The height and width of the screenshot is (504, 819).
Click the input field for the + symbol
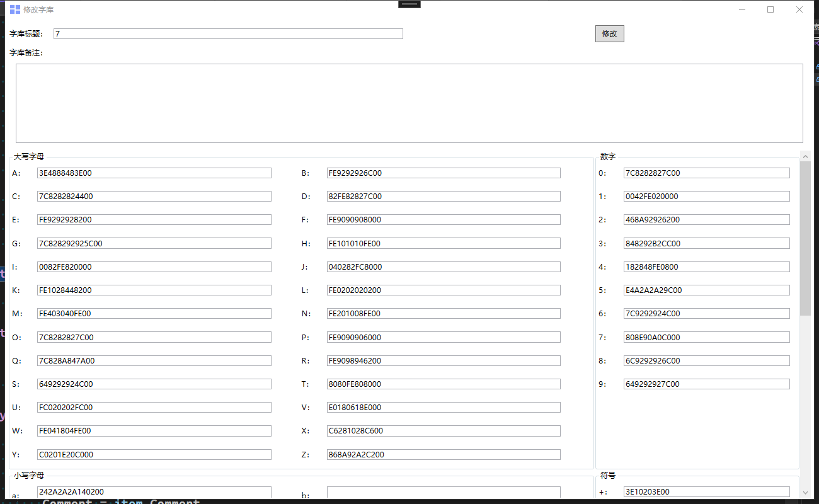pyautogui.click(x=707, y=491)
